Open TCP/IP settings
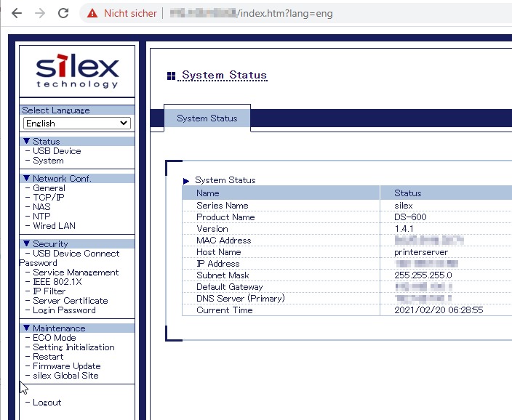Viewport: 512px width, 420px height. 49,198
